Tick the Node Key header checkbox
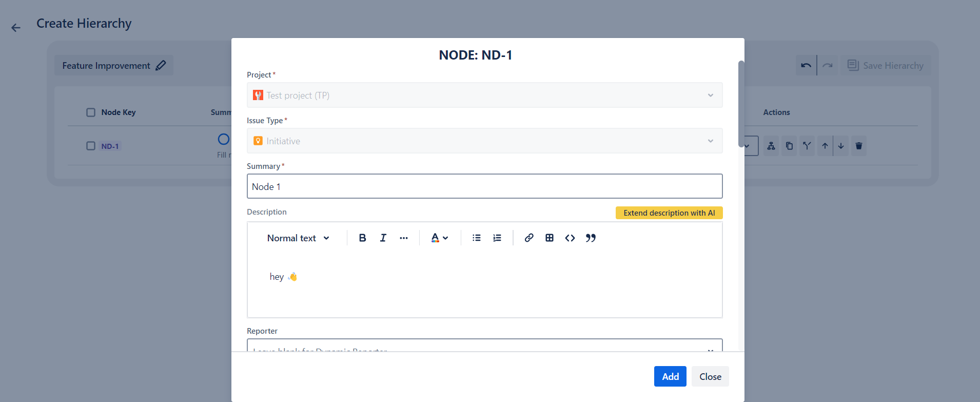Image resolution: width=980 pixels, height=402 pixels. 91,112
